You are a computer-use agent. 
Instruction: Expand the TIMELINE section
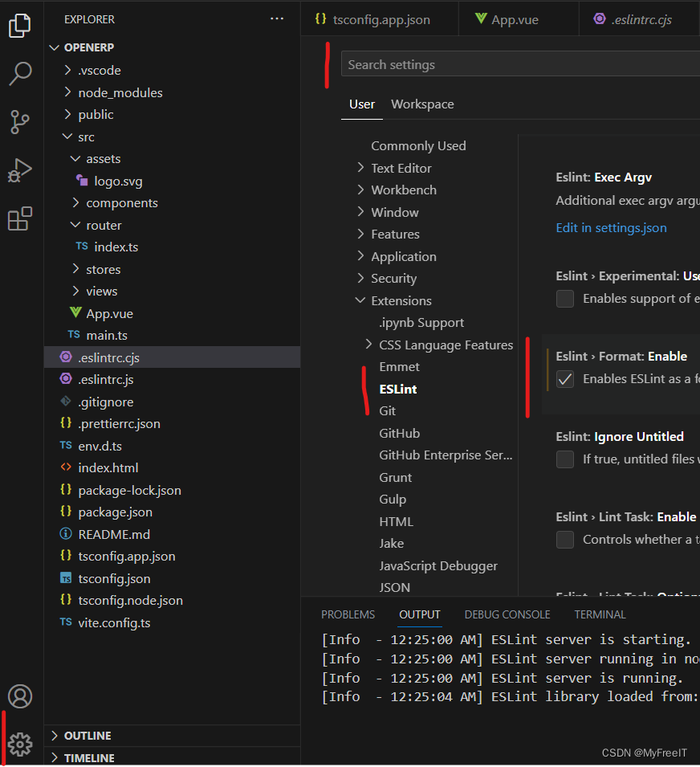coord(55,757)
